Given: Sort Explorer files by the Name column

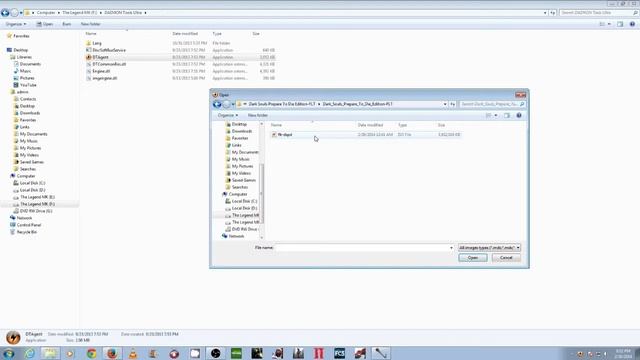Looking at the screenshot, I should point(91,33).
